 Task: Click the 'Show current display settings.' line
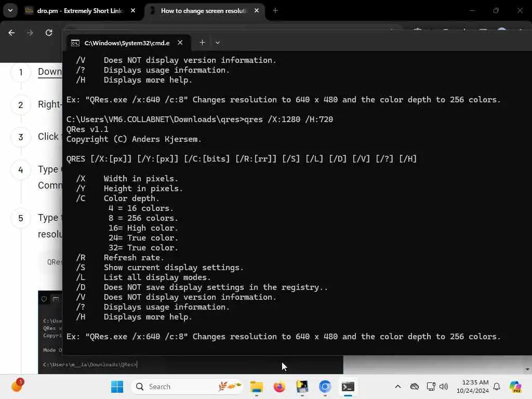[174, 268]
